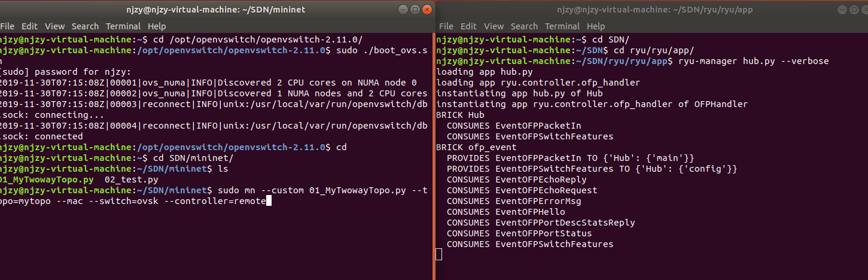This screenshot has height=280, width=868.
Task: Maximize the left mininet terminal window
Action: coord(415,10)
